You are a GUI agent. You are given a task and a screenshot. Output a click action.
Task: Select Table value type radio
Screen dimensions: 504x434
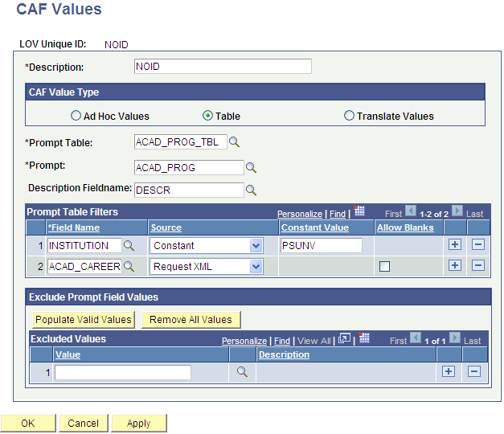pos(207,116)
